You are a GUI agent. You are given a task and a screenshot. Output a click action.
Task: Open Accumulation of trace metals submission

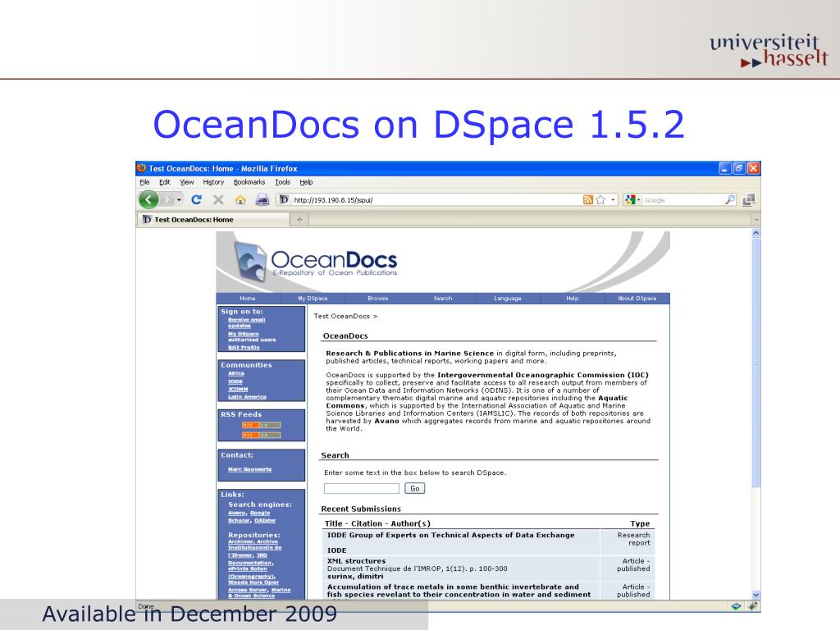point(459,591)
